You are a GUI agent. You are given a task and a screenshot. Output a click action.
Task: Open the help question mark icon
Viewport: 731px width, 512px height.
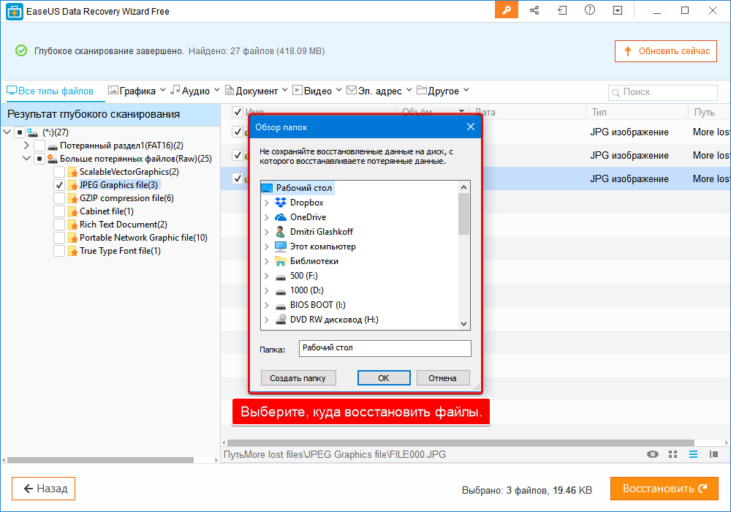590,10
